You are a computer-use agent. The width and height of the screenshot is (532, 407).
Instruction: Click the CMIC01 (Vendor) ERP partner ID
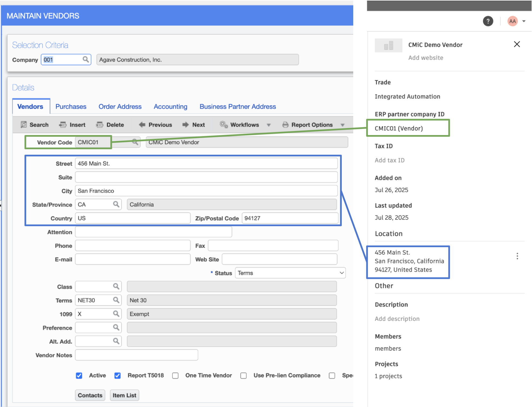point(398,128)
